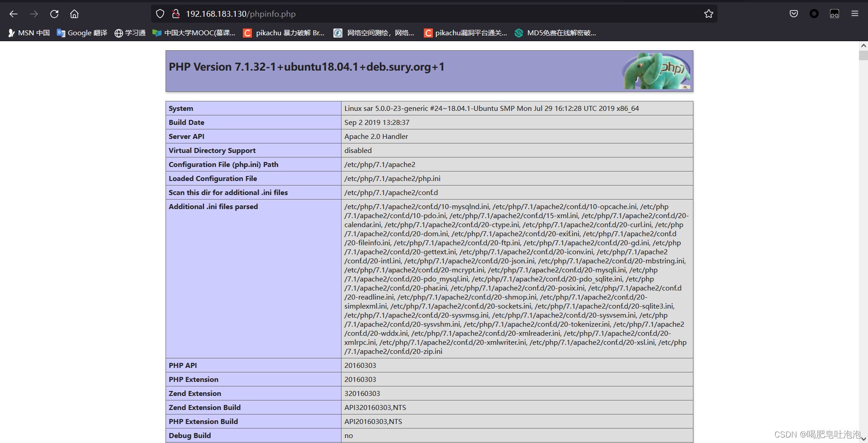Go back to the previous page
868x443 pixels.
[x=13, y=14]
